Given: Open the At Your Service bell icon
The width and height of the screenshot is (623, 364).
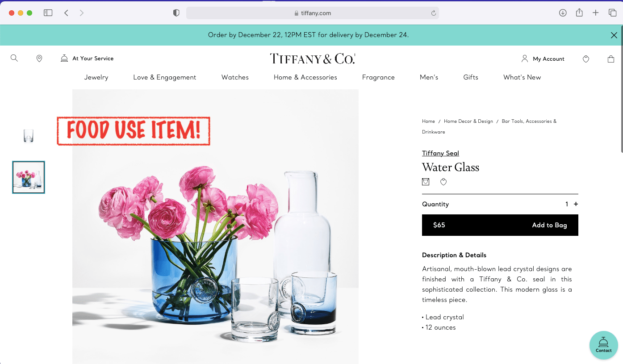Looking at the screenshot, I should click(64, 59).
